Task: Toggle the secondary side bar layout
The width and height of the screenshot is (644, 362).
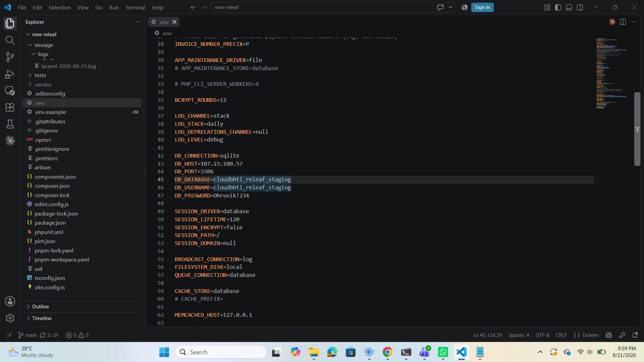Action: (x=580, y=7)
